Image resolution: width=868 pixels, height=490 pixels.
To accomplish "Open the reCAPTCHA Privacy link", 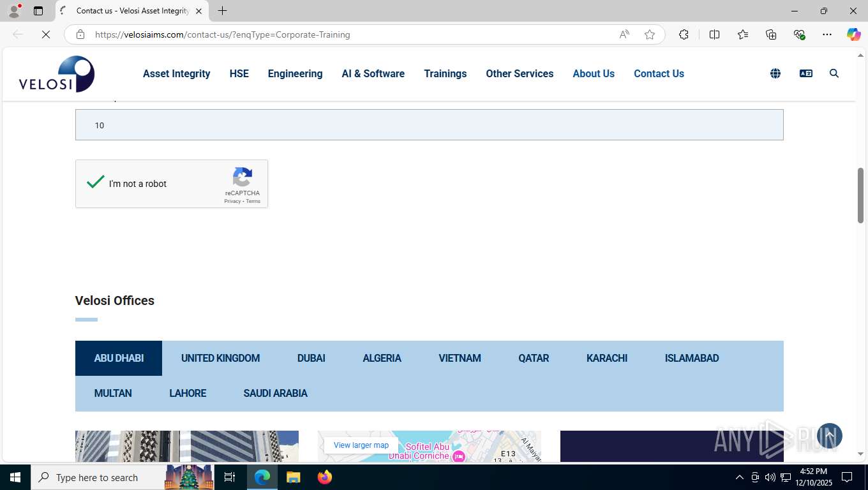I will pyautogui.click(x=232, y=201).
